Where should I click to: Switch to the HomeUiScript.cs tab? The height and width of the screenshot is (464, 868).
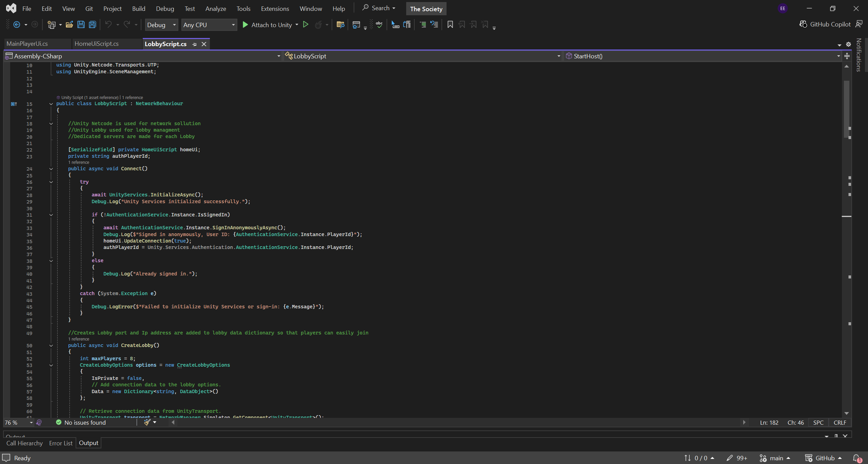97,44
